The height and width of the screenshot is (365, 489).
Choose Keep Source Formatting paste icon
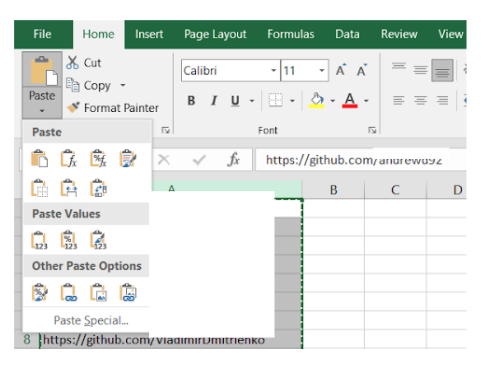tap(128, 158)
